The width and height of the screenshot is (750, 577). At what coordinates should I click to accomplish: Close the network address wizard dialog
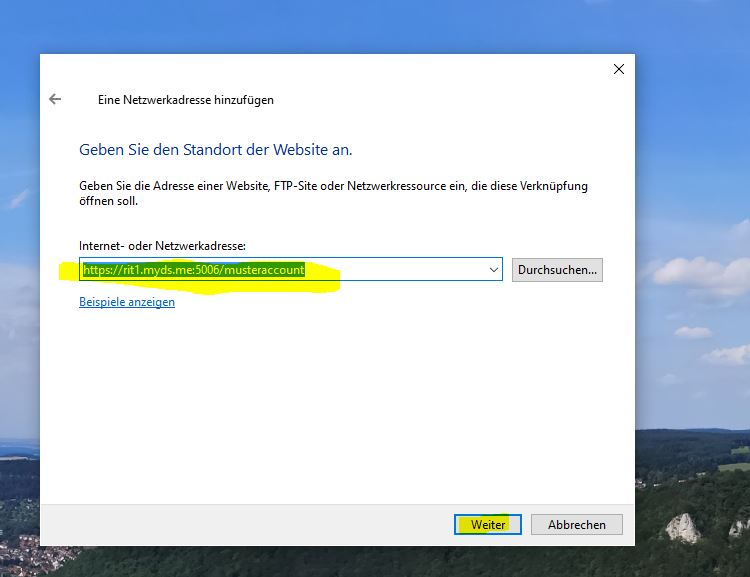(618, 69)
